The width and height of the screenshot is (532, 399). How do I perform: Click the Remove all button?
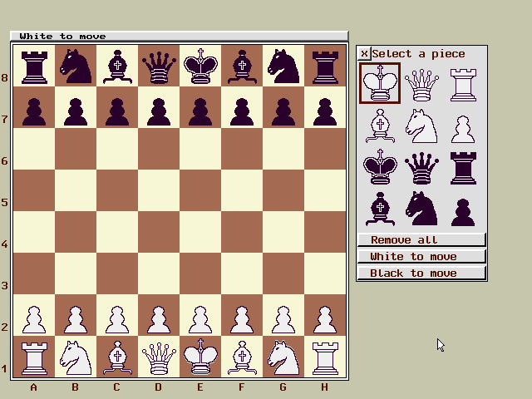point(421,240)
